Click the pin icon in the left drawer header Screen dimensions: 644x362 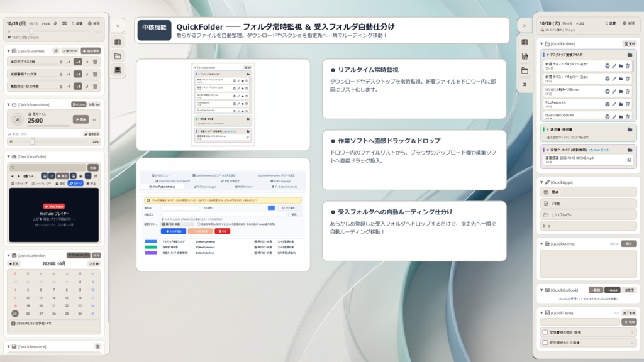[55, 23]
